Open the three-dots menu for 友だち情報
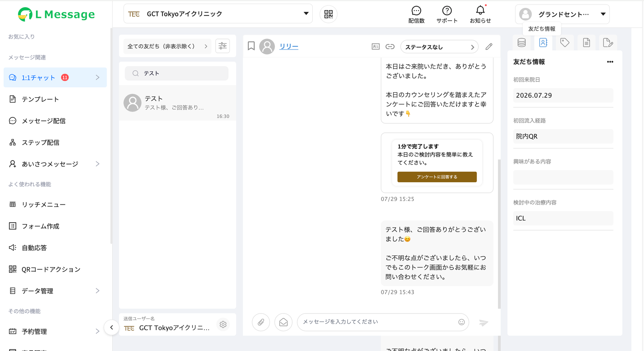Screen dimensions: 644x351 [610, 62]
